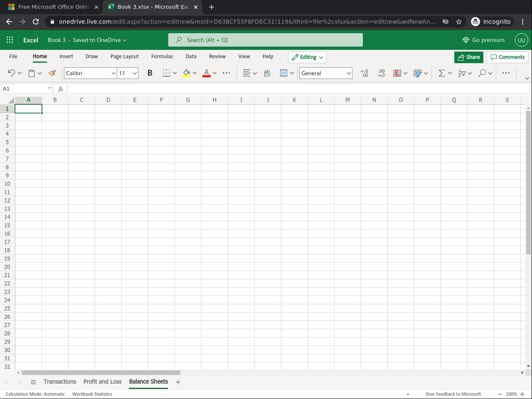This screenshot has height=399, width=532.
Task: Open the Editing mode dropdown
Action: pyautogui.click(x=307, y=57)
